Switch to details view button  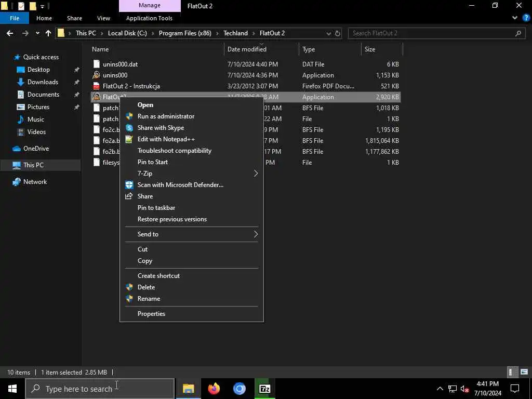(511, 372)
